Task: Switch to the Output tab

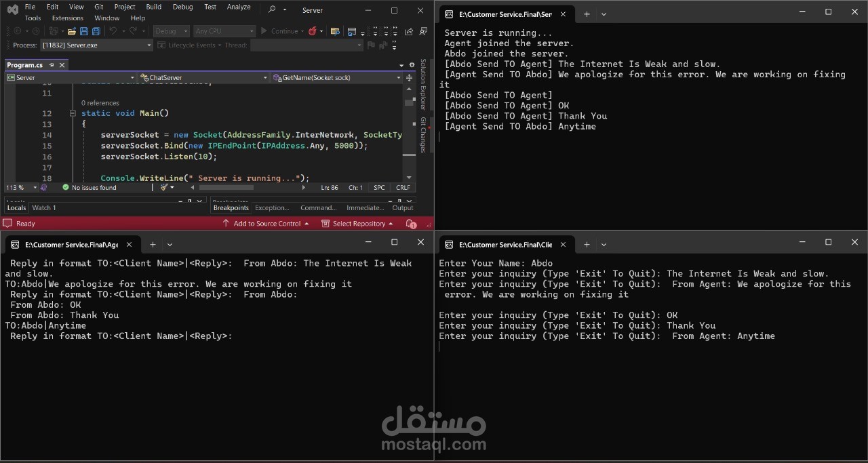Action: point(403,208)
